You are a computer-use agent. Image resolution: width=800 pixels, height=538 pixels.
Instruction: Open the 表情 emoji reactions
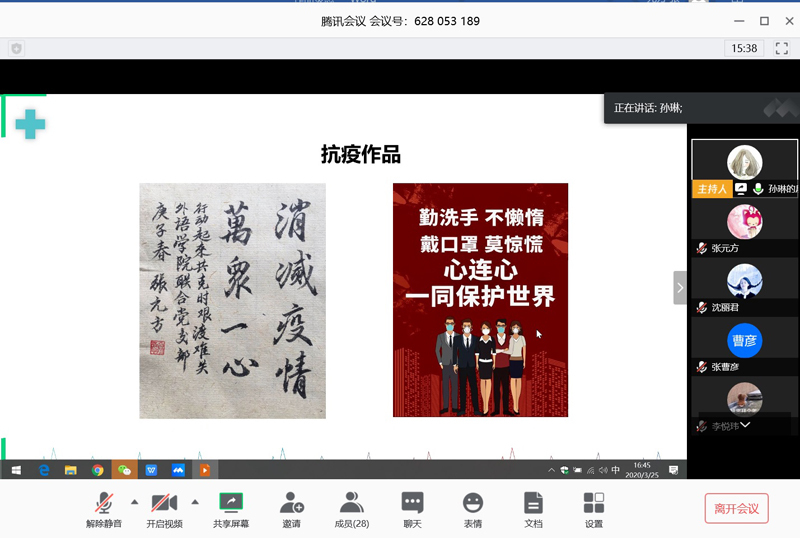473,508
